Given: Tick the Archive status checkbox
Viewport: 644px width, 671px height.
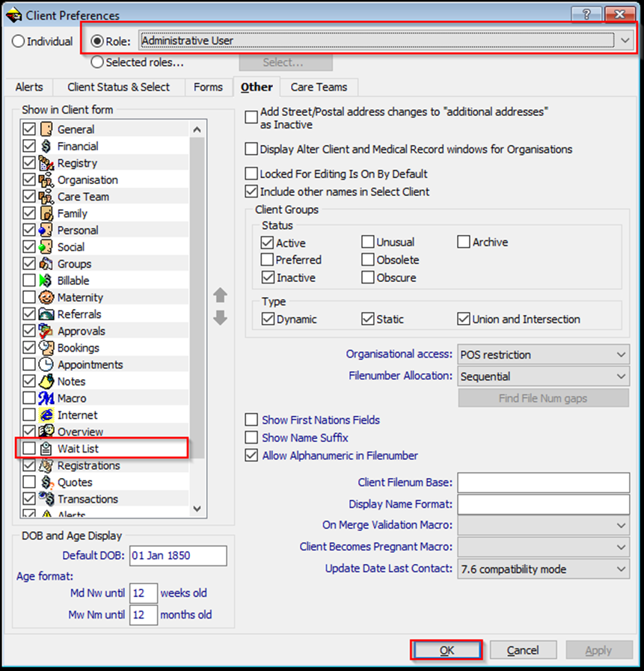Looking at the screenshot, I should pyautogui.click(x=464, y=242).
